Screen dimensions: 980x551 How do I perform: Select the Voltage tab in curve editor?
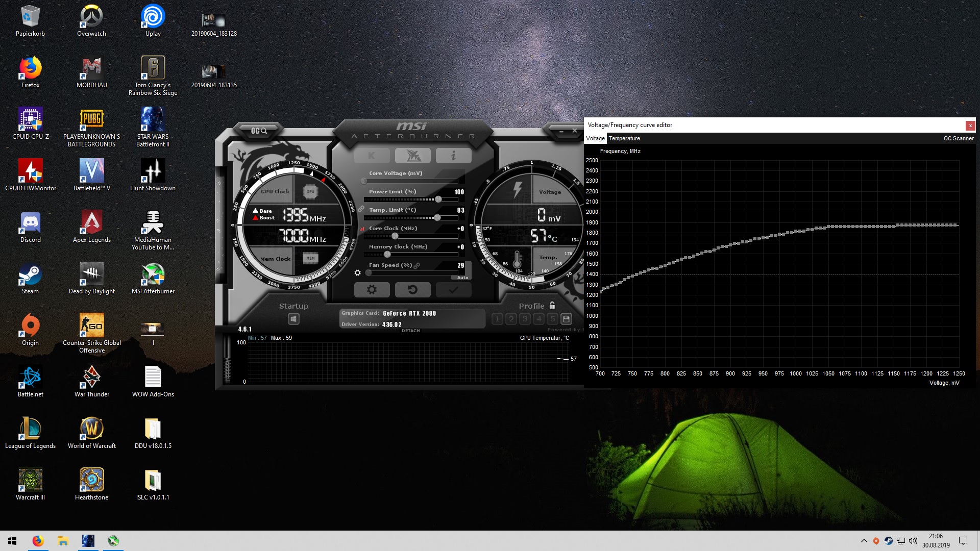595,138
